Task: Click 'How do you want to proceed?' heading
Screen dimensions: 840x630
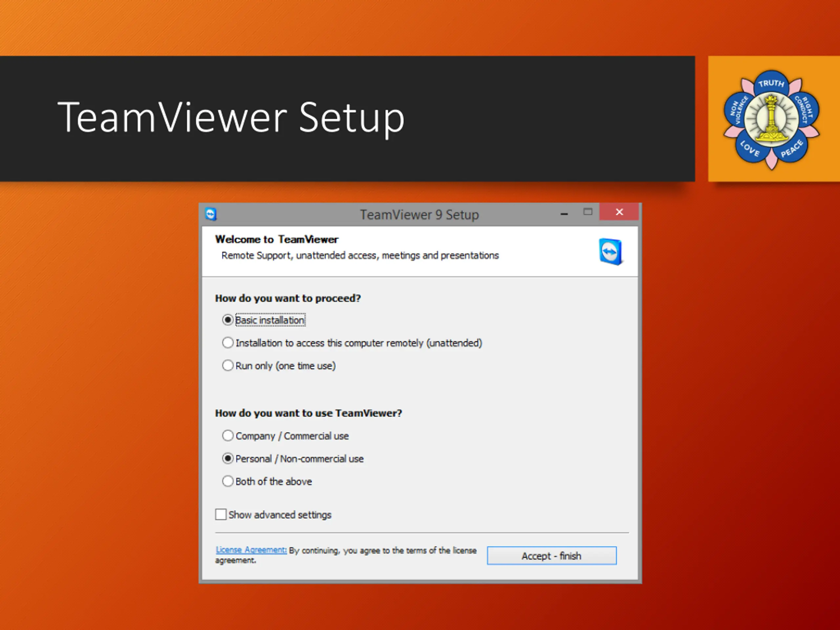Action: pos(288,299)
